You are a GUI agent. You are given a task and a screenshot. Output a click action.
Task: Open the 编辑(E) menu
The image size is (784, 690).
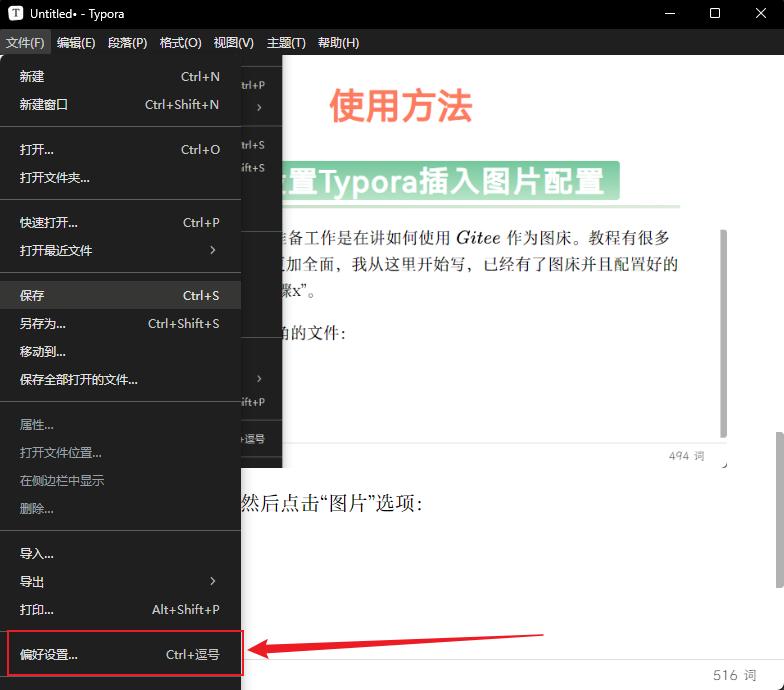[x=76, y=42]
